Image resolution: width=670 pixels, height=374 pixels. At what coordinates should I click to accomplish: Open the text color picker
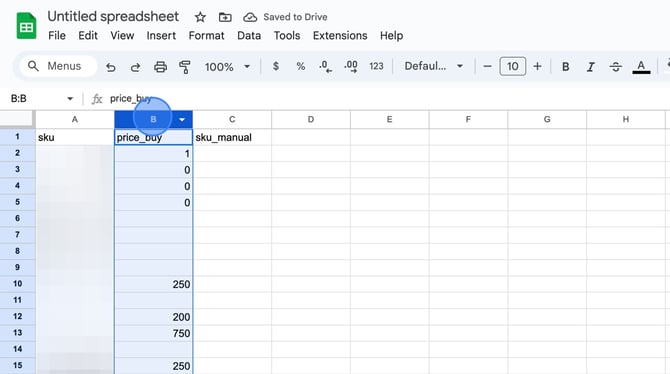pyautogui.click(x=641, y=67)
